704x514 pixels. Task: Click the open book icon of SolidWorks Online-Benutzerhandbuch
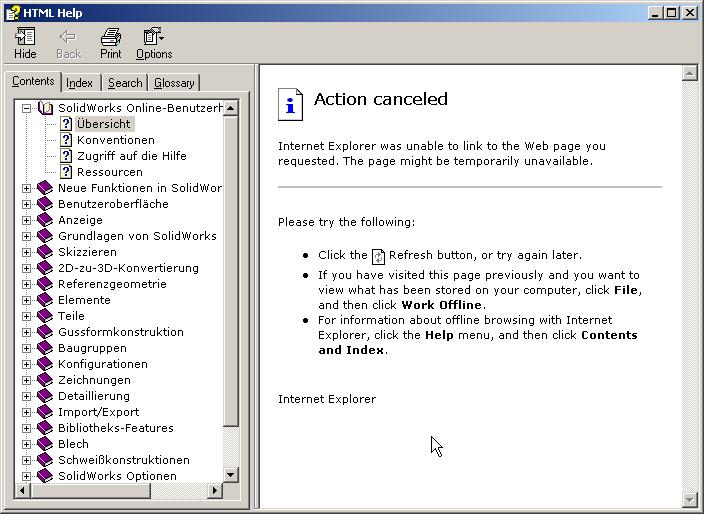click(45, 108)
